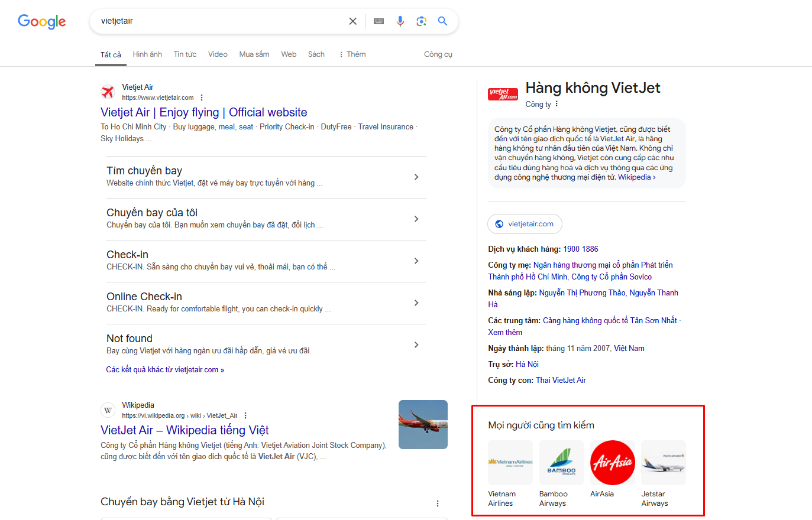812x520 pixels.
Task: Click the Online Check-in sitelink title
Action: [x=144, y=297]
